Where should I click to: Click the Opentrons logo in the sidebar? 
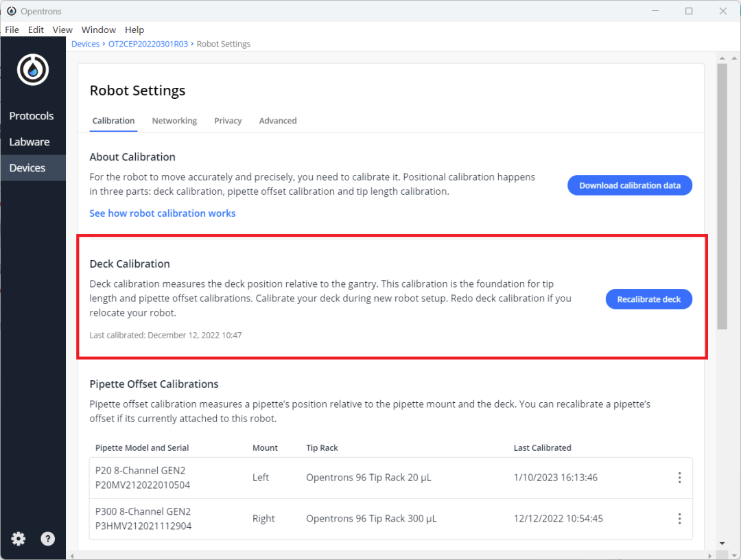[33, 70]
